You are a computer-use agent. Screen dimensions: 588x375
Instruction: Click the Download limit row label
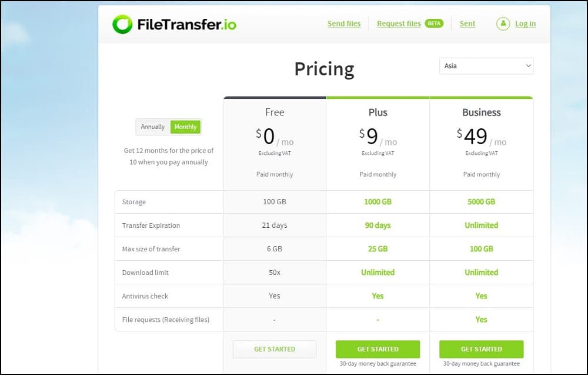tap(145, 273)
